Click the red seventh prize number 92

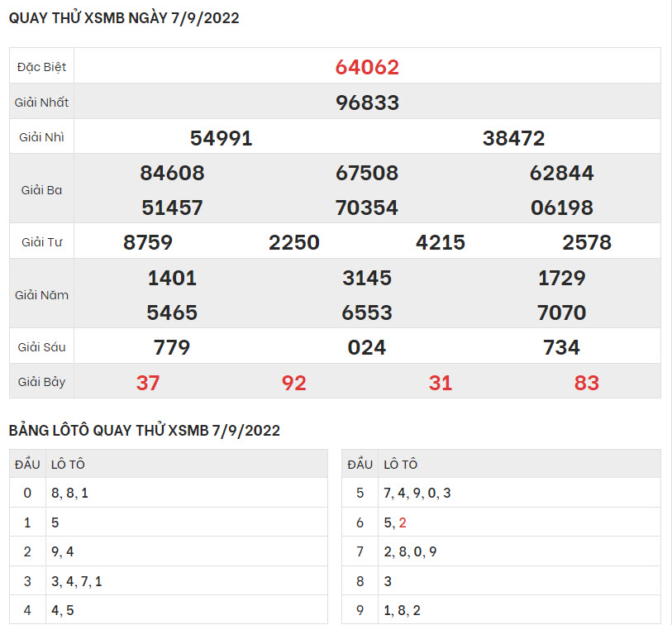pos(293,383)
